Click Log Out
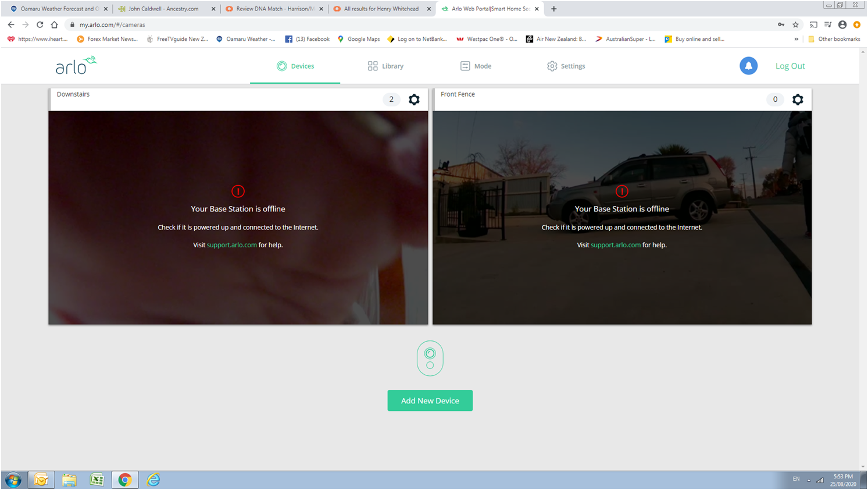The width and height of the screenshot is (868, 490). pyautogui.click(x=790, y=66)
